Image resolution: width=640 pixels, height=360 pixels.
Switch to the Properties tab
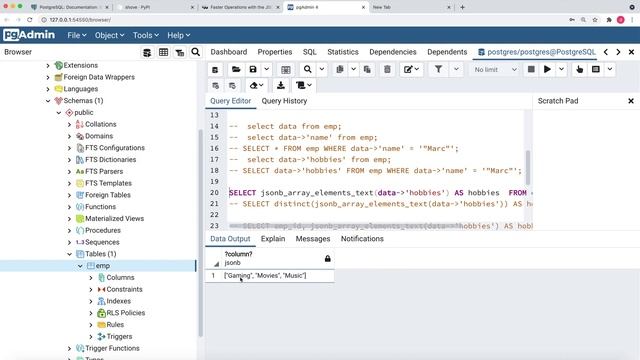(275, 52)
